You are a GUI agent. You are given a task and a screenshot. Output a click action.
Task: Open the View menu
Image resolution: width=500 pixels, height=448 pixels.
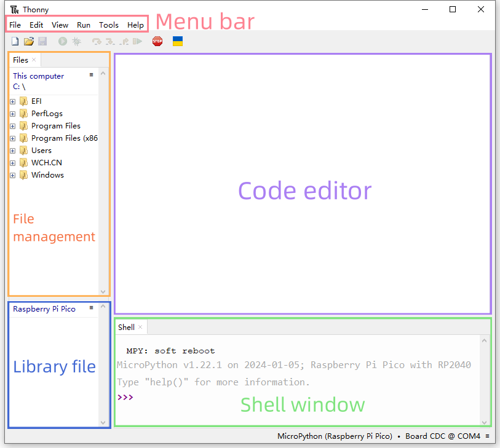pyautogui.click(x=60, y=25)
